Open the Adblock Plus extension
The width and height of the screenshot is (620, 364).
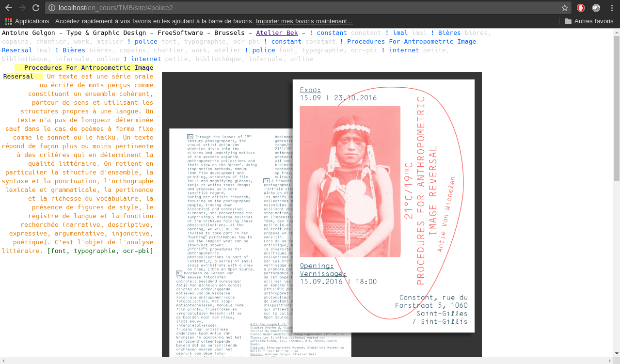[x=596, y=8]
